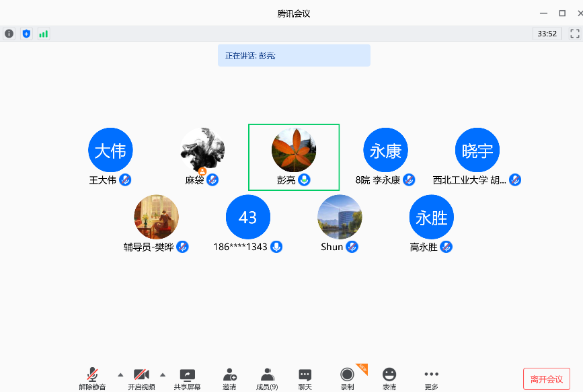Check the green network signal icon
583x392 pixels.
(43, 33)
